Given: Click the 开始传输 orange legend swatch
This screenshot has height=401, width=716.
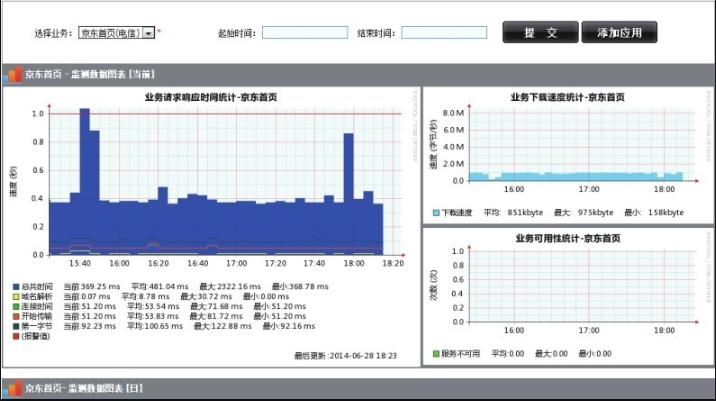Looking at the screenshot, I should pyautogui.click(x=16, y=316).
